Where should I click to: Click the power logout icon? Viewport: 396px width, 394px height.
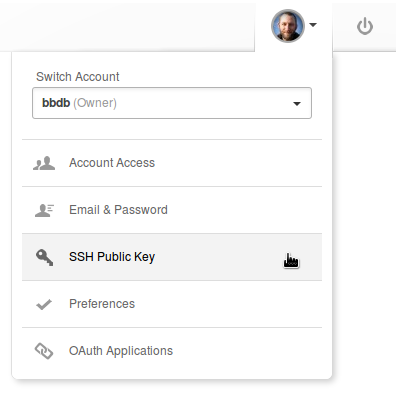[365, 26]
